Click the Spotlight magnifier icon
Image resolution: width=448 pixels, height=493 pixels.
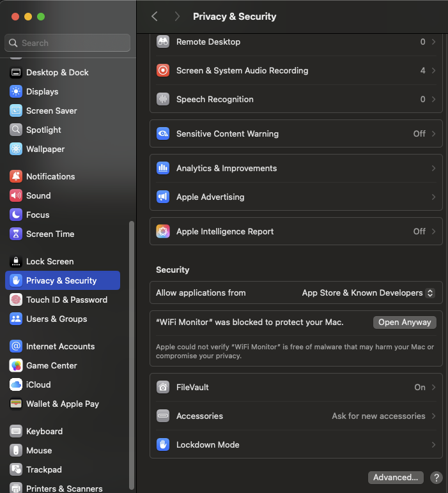16,130
